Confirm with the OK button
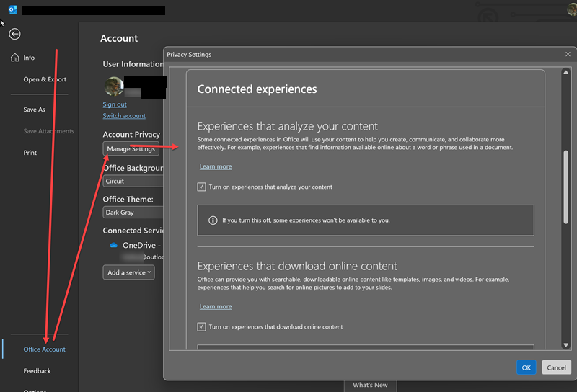The image size is (577, 392). tap(527, 367)
